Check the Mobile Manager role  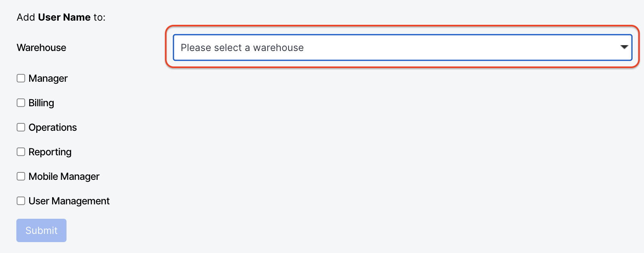point(21,176)
